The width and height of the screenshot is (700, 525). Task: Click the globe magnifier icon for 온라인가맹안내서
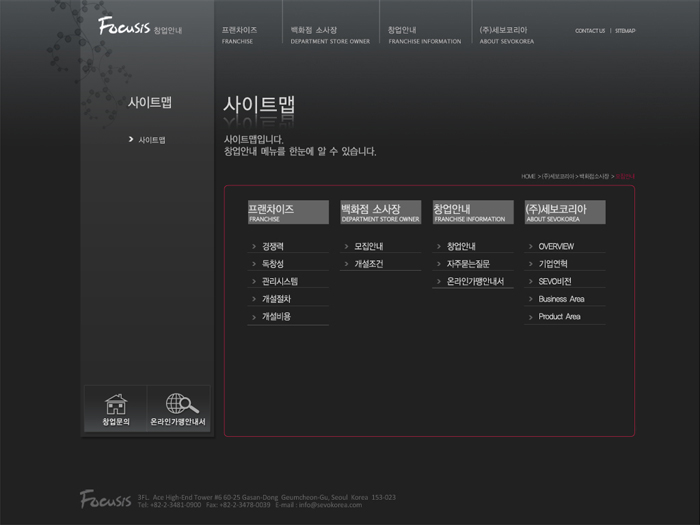tap(181, 404)
